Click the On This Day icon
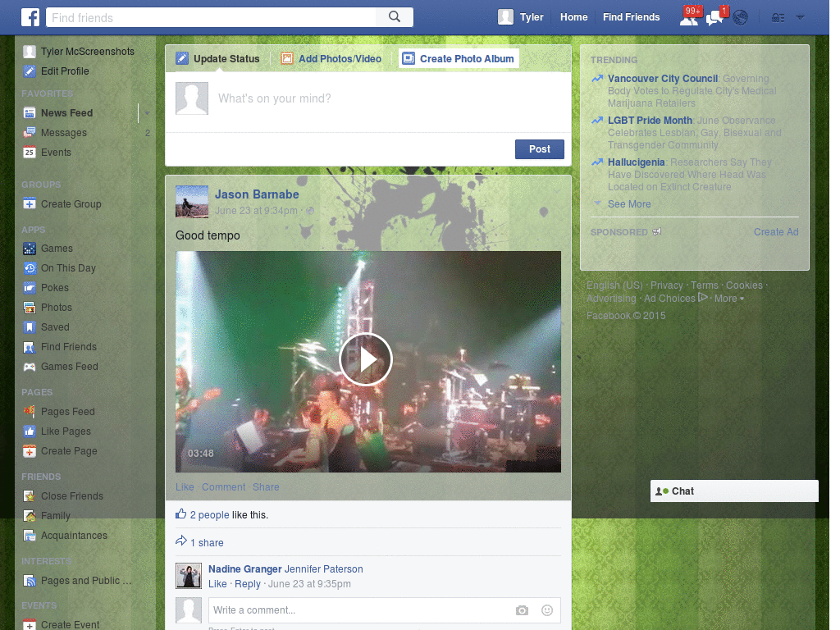840x630 pixels. coord(30,268)
